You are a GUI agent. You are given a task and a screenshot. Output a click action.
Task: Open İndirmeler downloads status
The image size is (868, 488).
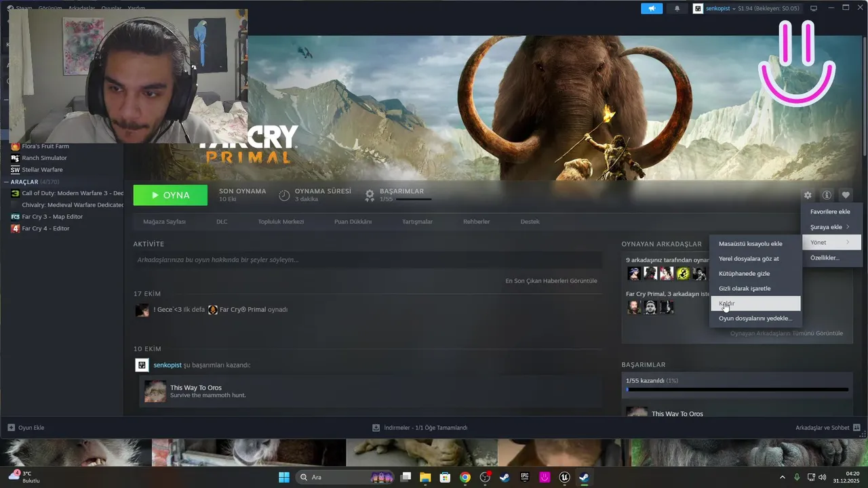(420, 428)
